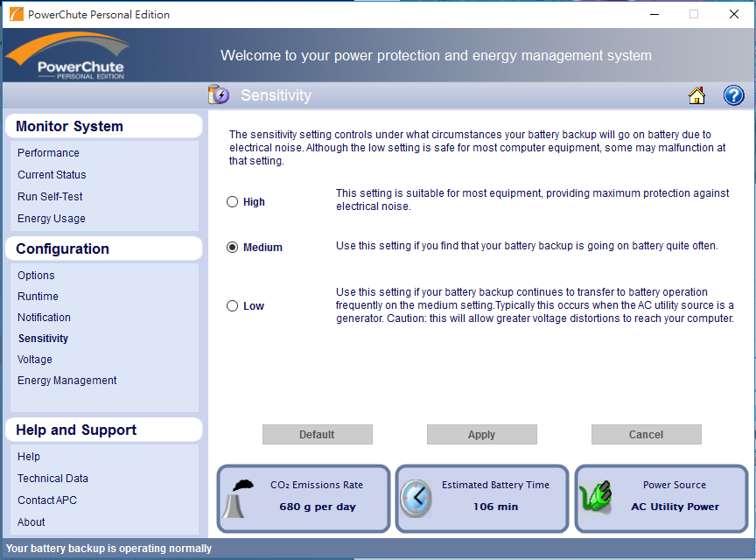
Task: Open Configuration Options
Action: pyautogui.click(x=36, y=276)
